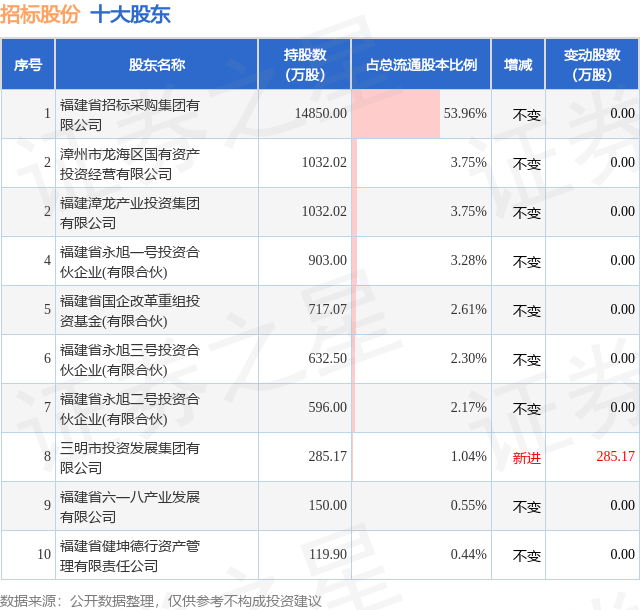Click 3.75% in the 漳州市龙海区 row
This screenshot has width=640, height=610.
pyautogui.click(x=469, y=162)
